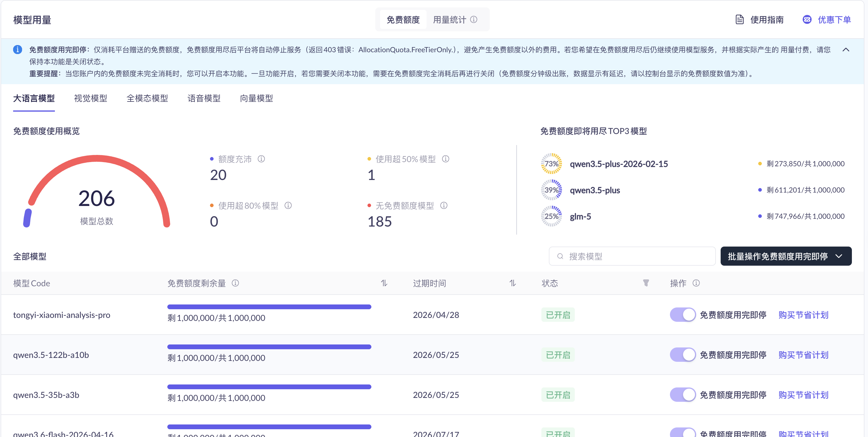Screen dimensions: 868x437
Task: Switch to the 免费额度 tab
Action: pyautogui.click(x=403, y=20)
